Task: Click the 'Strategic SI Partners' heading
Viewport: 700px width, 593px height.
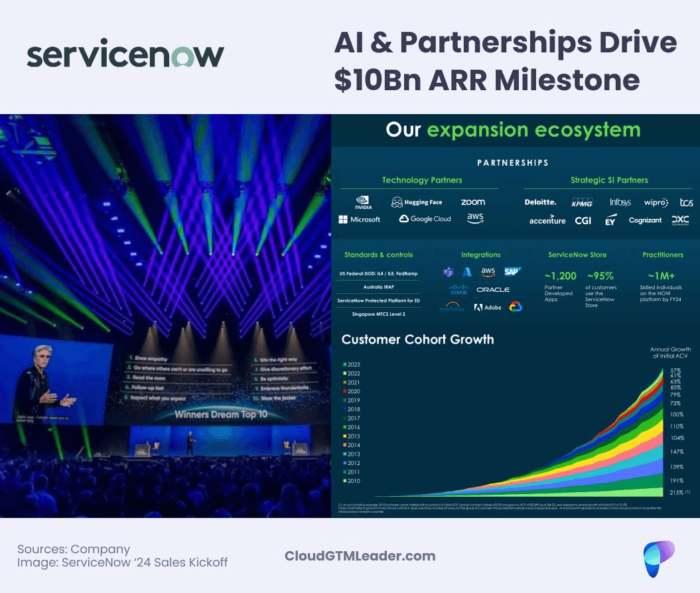Action: click(609, 180)
